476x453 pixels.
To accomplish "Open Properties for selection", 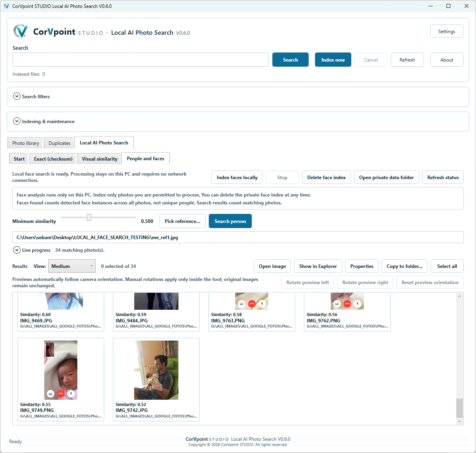I will [x=362, y=266].
